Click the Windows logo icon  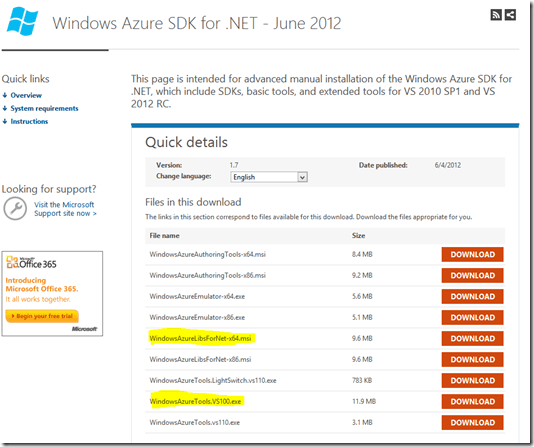(x=22, y=21)
